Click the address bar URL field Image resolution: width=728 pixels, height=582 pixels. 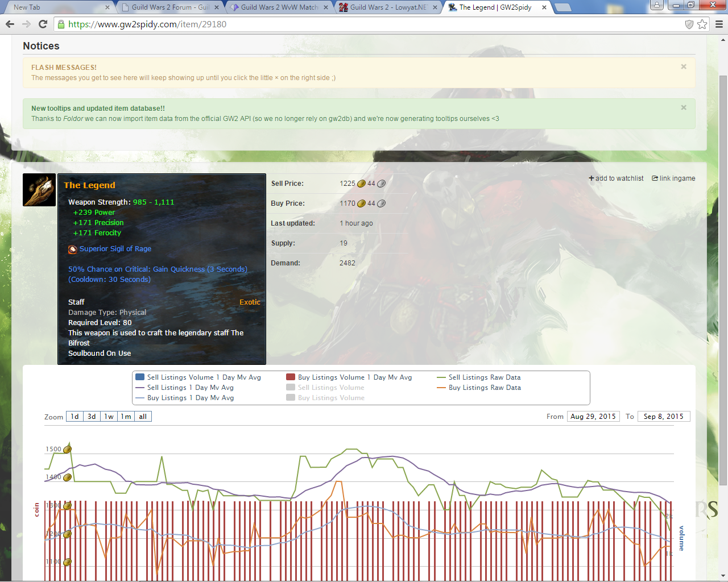[370, 24]
